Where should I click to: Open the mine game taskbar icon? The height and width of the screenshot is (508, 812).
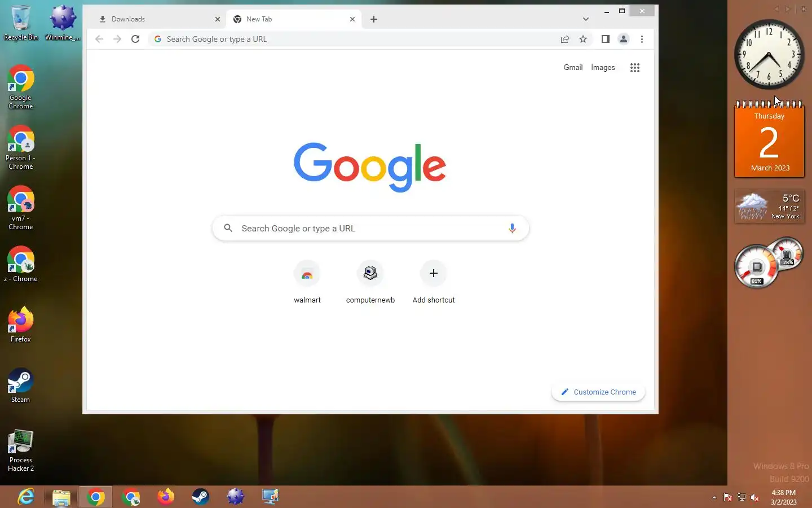tap(236, 497)
